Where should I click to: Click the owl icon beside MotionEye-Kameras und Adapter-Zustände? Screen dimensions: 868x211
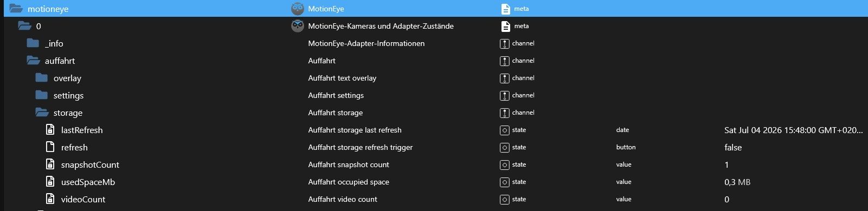tap(298, 26)
